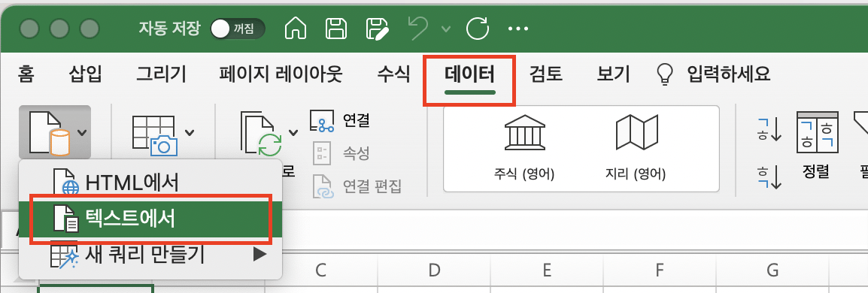The width and height of the screenshot is (868, 293).
Task: Select the 주식 (영어) stocks data type
Action: [524, 148]
